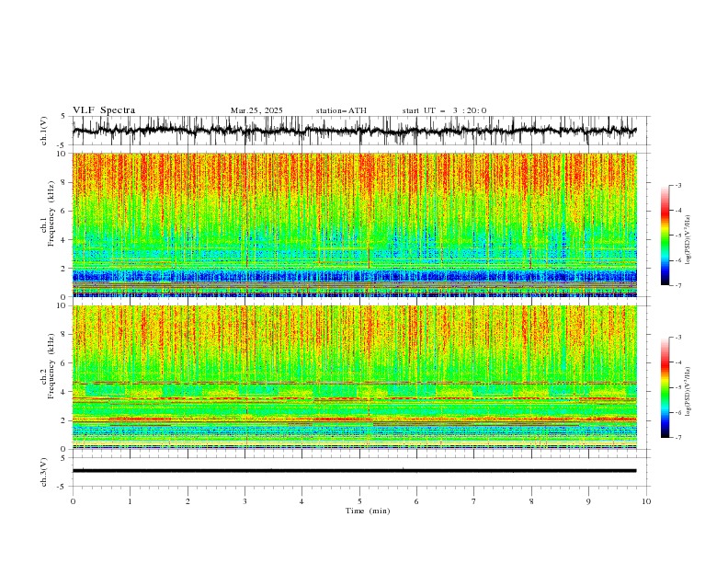Click the ch.1 frequency axis "6" tick label

click(65, 211)
